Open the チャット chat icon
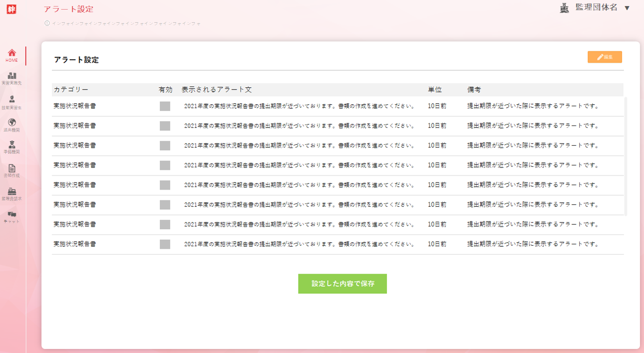Image resolution: width=644 pixels, height=353 pixels. click(x=12, y=215)
